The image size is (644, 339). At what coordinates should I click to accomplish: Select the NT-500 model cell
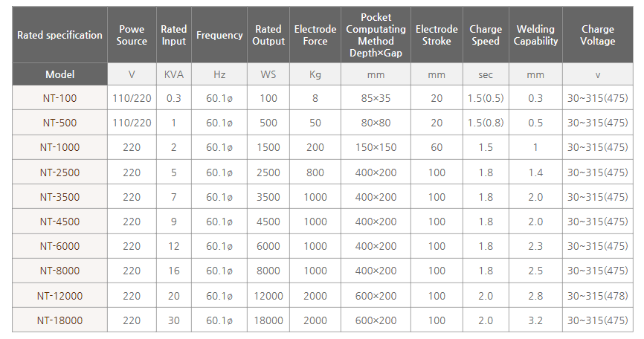60,123
